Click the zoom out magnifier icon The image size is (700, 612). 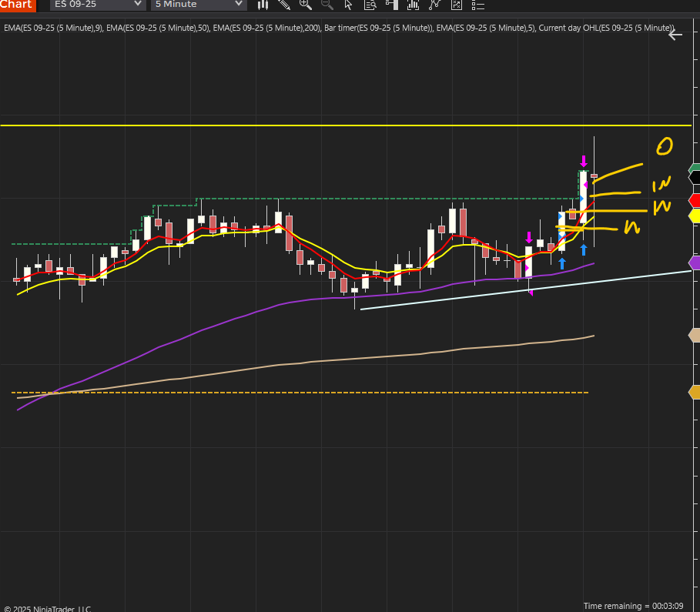pyautogui.click(x=327, y=5)
